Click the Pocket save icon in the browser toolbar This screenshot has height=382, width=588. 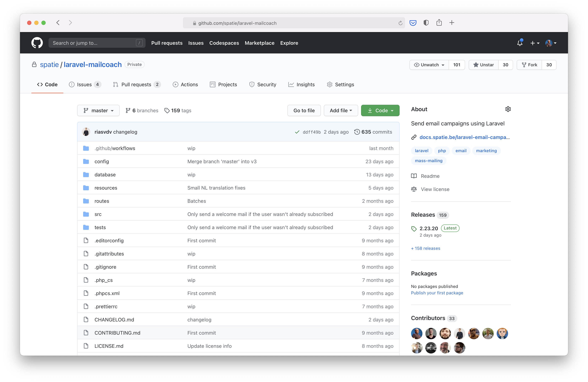(413, 23)
